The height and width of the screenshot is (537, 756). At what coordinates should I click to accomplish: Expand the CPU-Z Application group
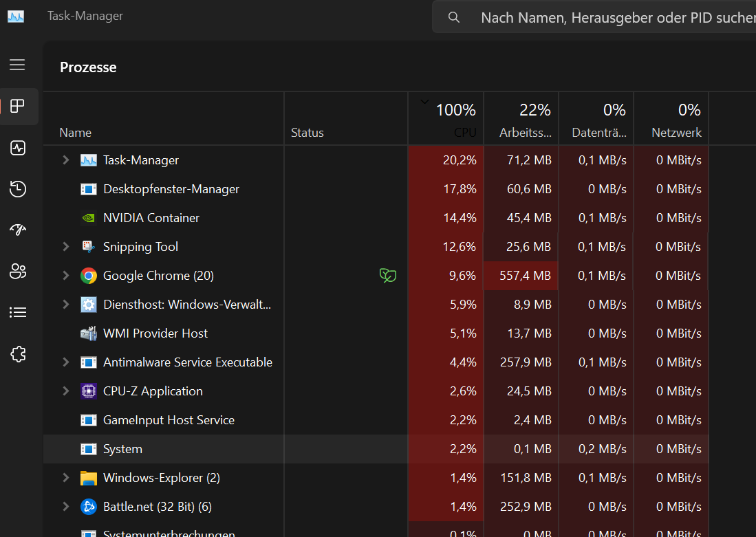tap(66, 391)
